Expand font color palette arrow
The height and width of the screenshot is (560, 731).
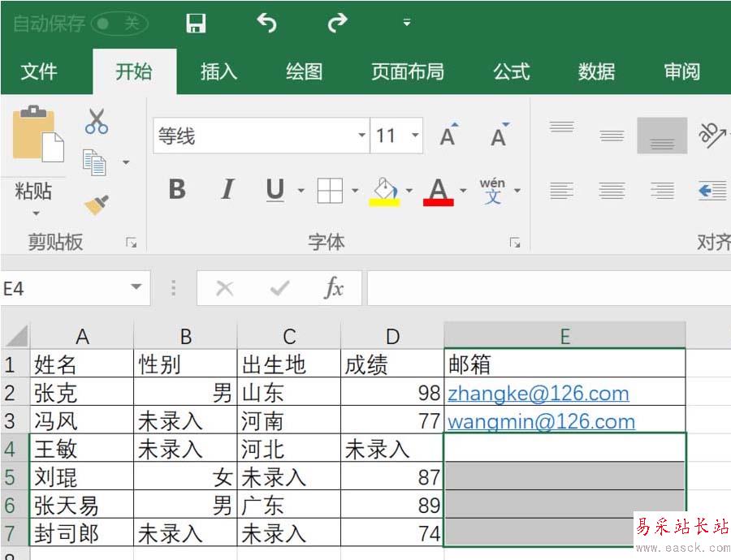463,190
